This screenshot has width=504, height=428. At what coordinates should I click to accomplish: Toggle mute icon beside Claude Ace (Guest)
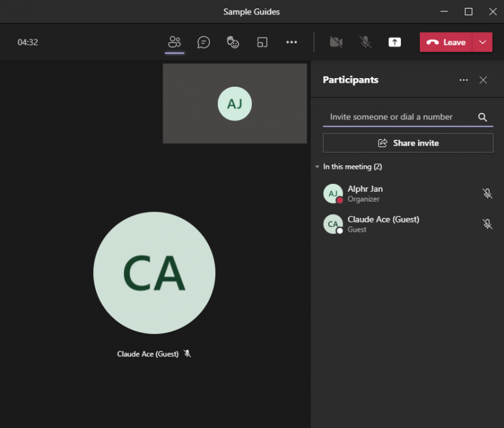click(x=487, y=224)
